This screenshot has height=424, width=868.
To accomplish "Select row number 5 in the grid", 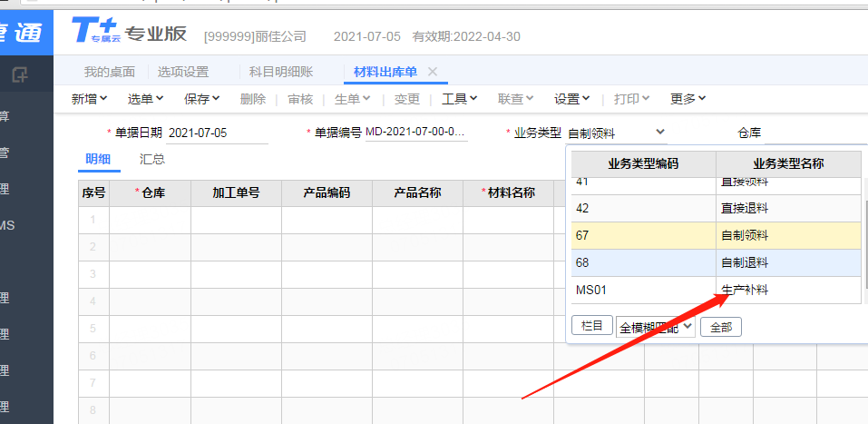I will tap(93, 329).
